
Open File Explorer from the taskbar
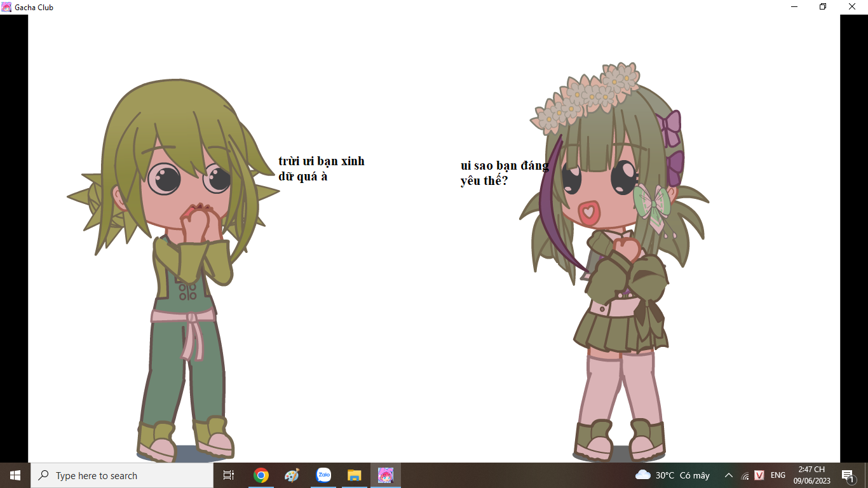(x=355, y=475)
